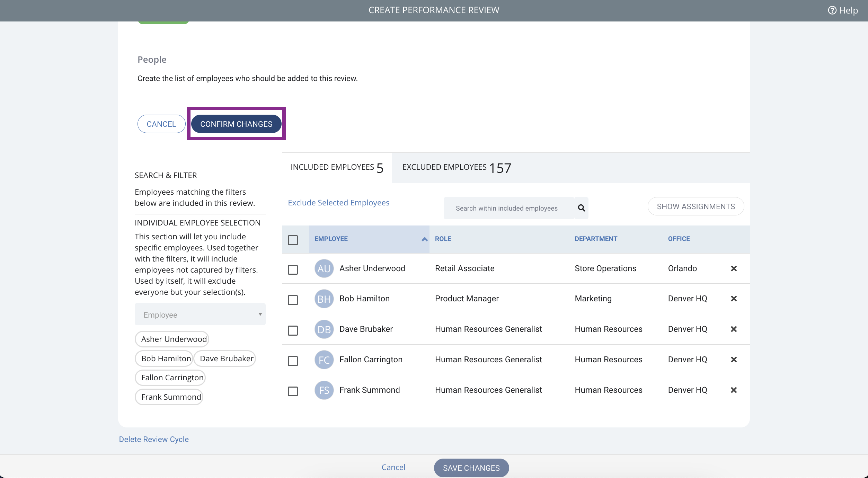This screenshot has height=478, width=868.
Task: Remove Asher Underwood with the X icon
Action: [x=734, y=268]
